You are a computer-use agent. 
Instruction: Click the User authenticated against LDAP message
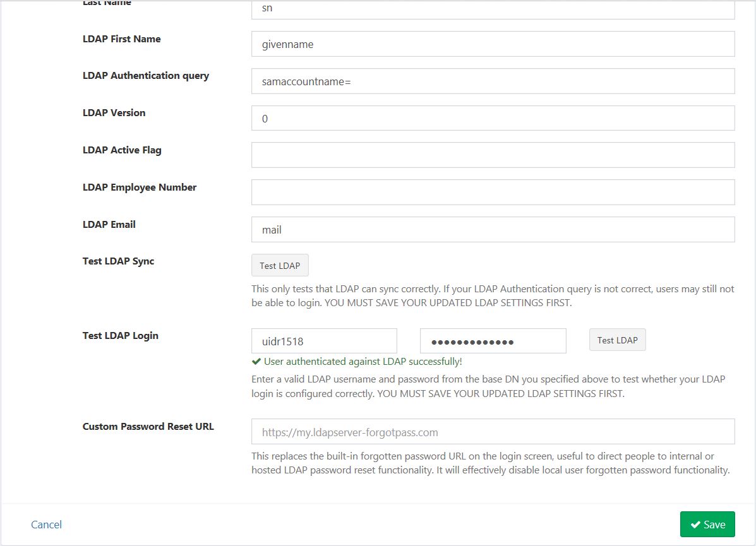[x=363, y=361]
